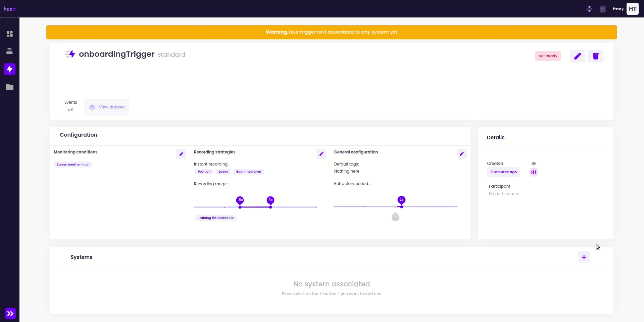This screenshot has height=322, width=644.
Task: Click the Standard trigger type label
Action: click(x=171, y=55)
